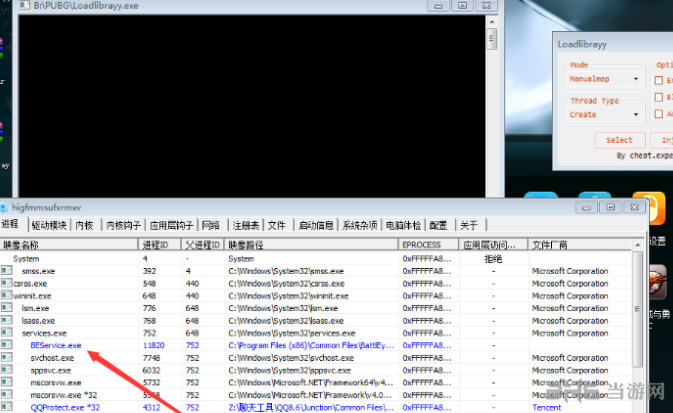Switch to the 内核钩子 tab

coord(124,225)
